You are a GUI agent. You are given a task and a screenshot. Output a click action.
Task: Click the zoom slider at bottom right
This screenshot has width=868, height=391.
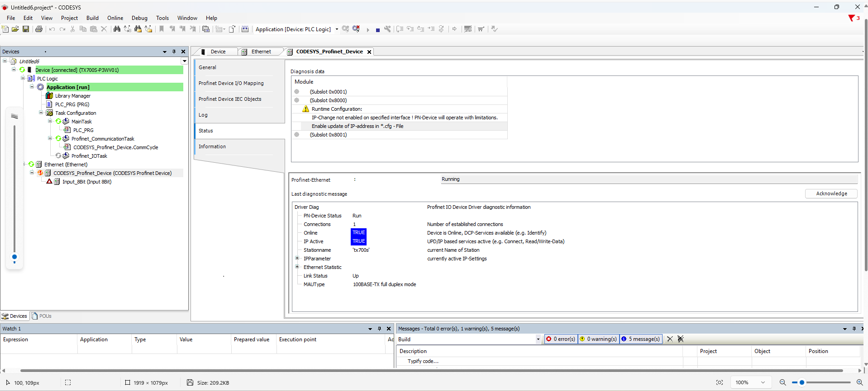tap(802, 382)
